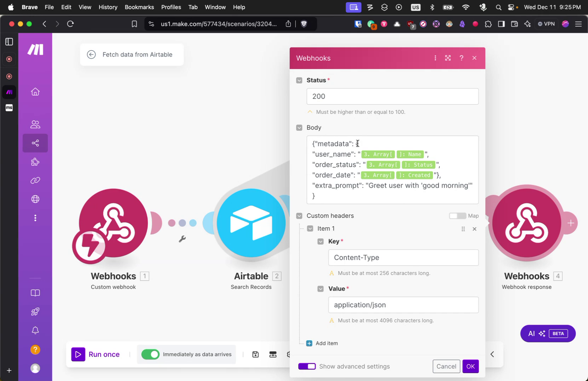Collapse the settings panel using the chevron
588x381 pixels.
point(492,354)
